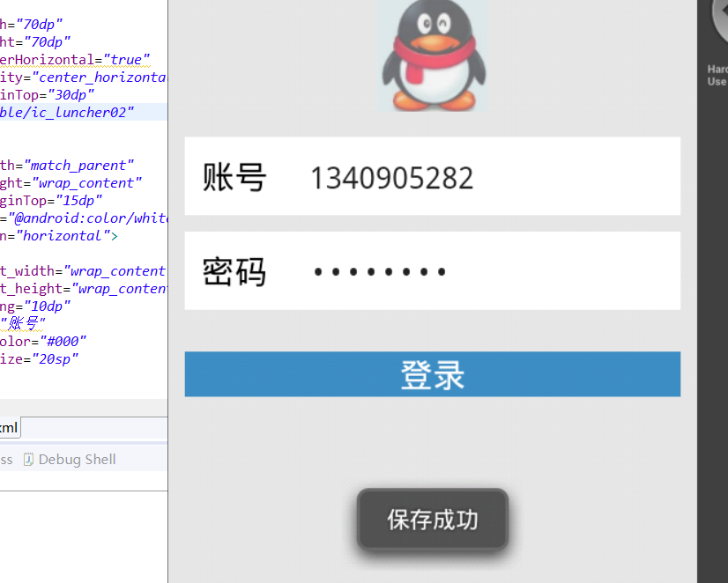Click the 密码 label in the emulator
728x583 pixels.
tap(234, 272)
